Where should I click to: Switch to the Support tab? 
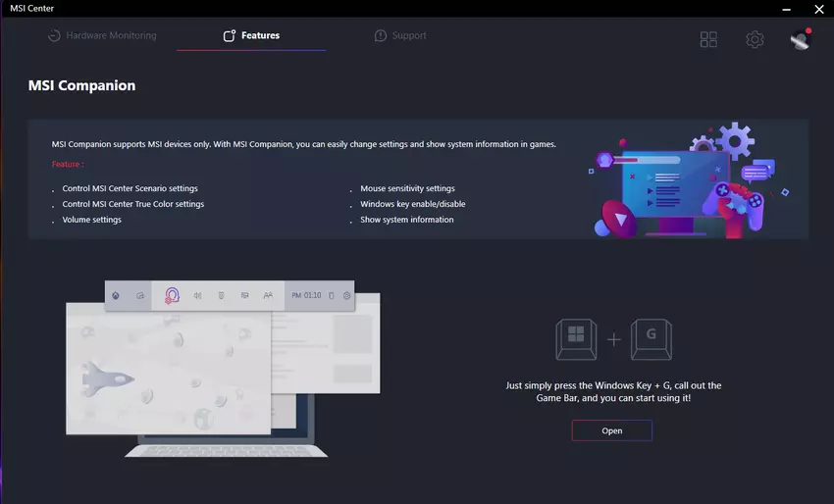coord(400,36)
